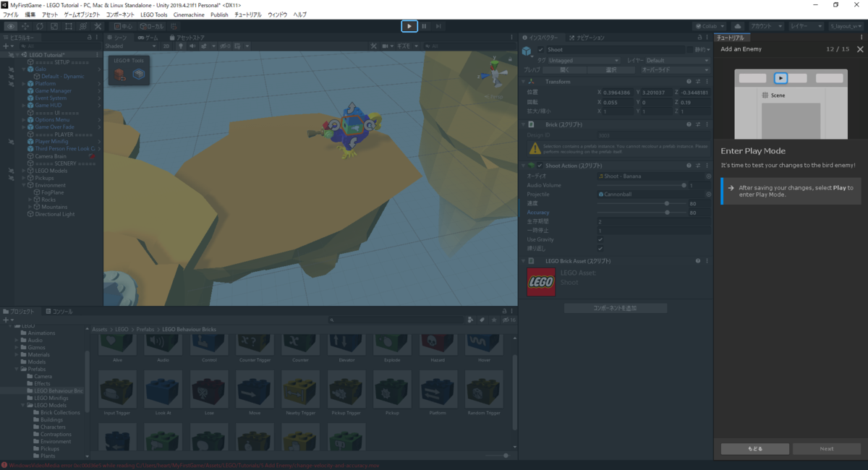Toggle visibility of Galo in Hierarchy

(12, 69)
